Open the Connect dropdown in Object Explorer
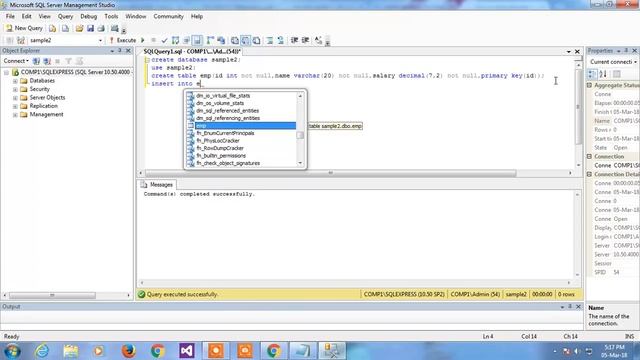Image resolution: width=640 pixels, height=360 pixels. (16, 61)
